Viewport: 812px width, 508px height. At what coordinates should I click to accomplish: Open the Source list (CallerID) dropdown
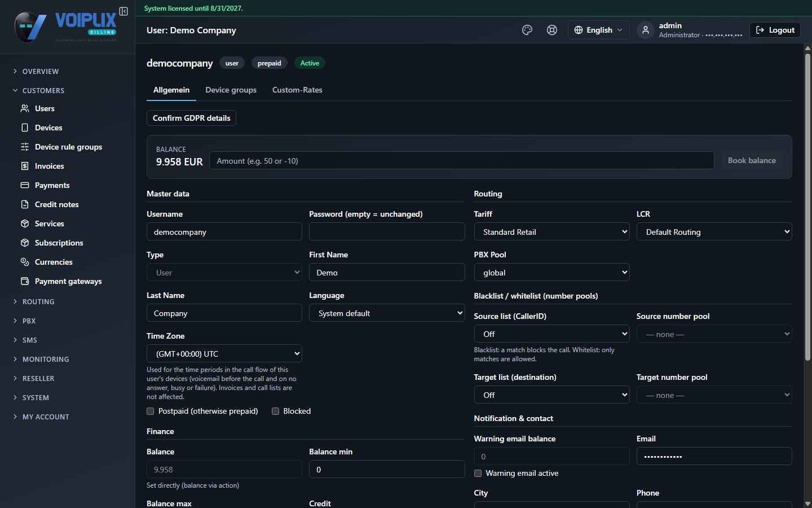pyautogui.click(x=551, y=334)
